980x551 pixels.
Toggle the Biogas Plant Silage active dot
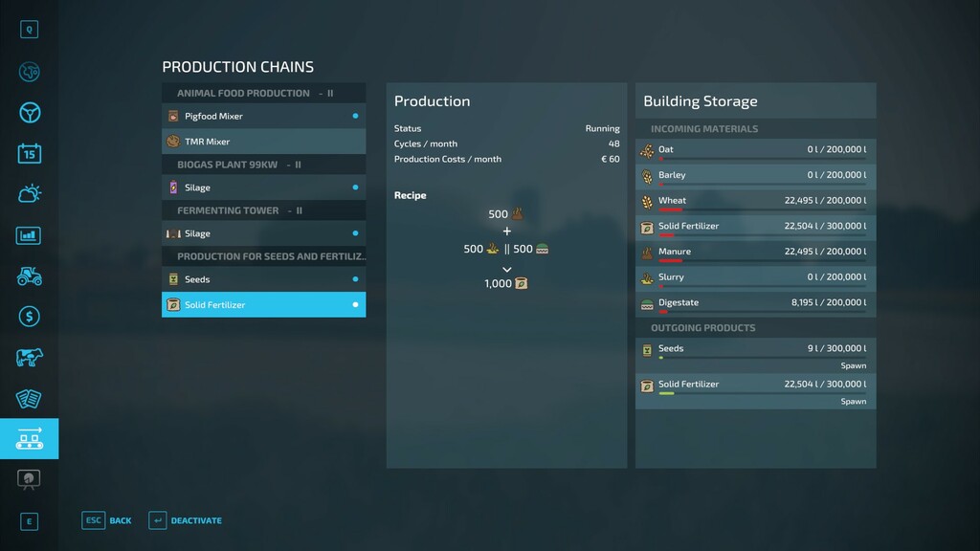click(x=355, y=187)
